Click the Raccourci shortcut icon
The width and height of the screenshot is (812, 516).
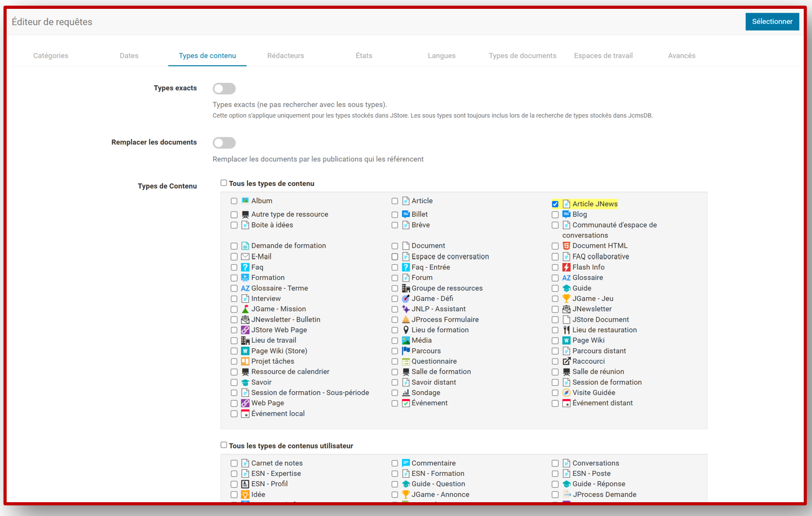pyautogui.click(x=566, y=361)
